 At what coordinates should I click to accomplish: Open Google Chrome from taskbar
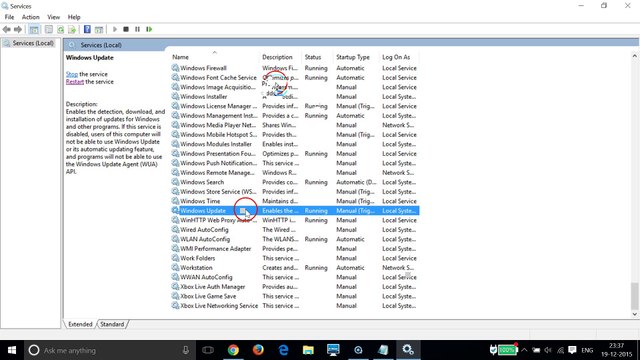[233, 350]
